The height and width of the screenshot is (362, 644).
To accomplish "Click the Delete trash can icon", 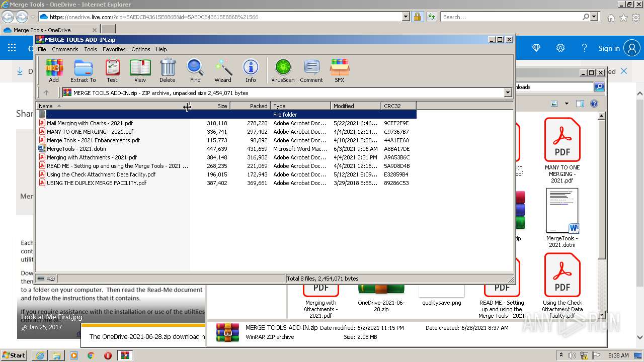I will (x=168, y=70).
